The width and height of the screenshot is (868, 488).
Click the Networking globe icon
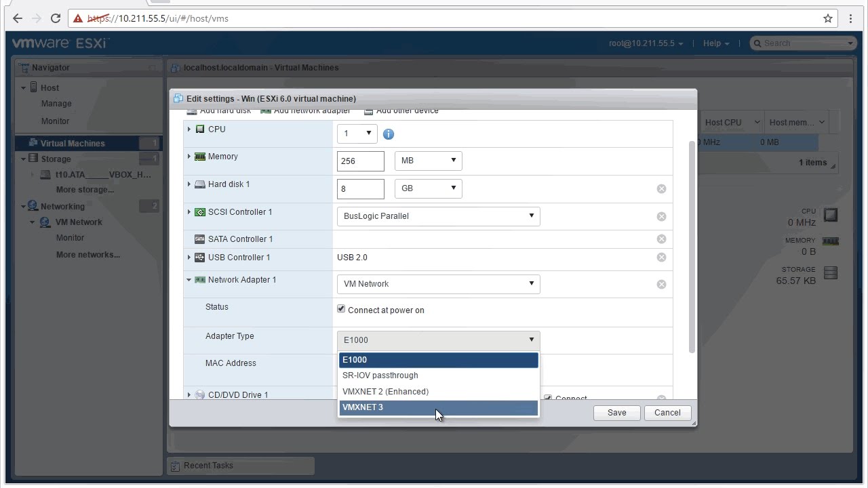33,206
